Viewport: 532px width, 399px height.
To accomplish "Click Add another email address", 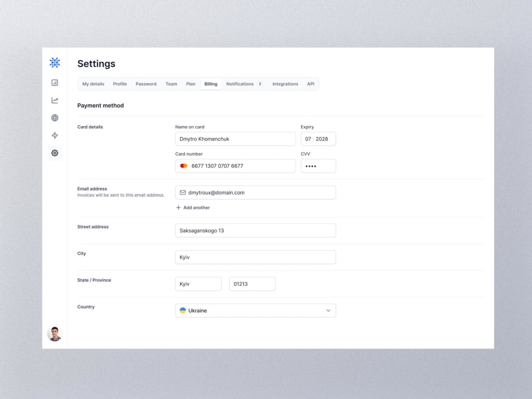I will (x=193, y=207).
